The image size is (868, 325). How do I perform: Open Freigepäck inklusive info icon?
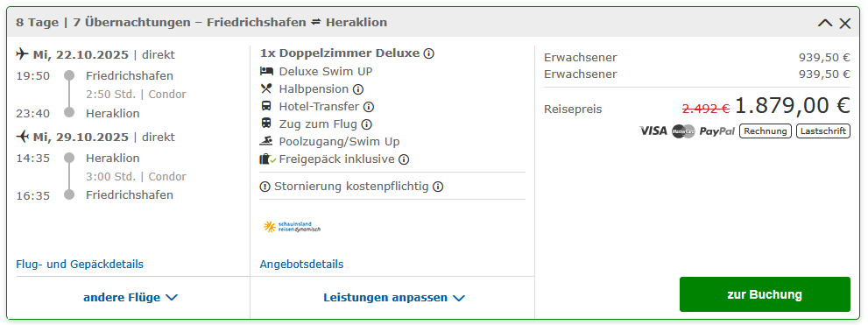point(404,160)
